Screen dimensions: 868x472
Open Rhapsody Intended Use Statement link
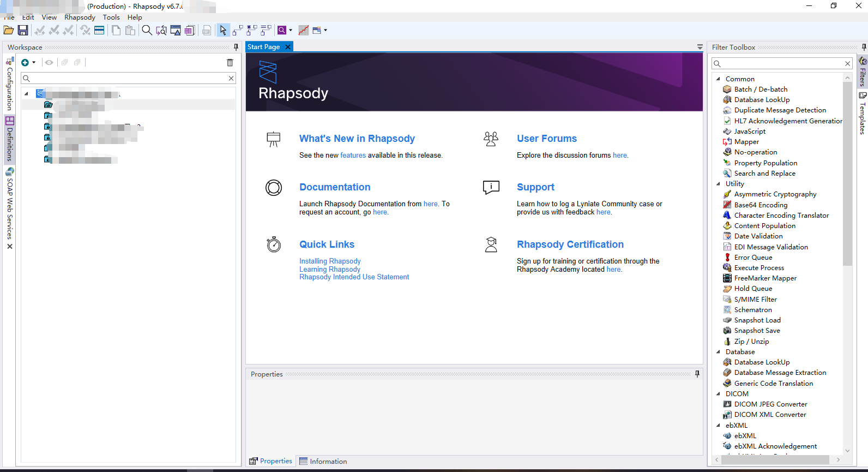click(354, 277)
